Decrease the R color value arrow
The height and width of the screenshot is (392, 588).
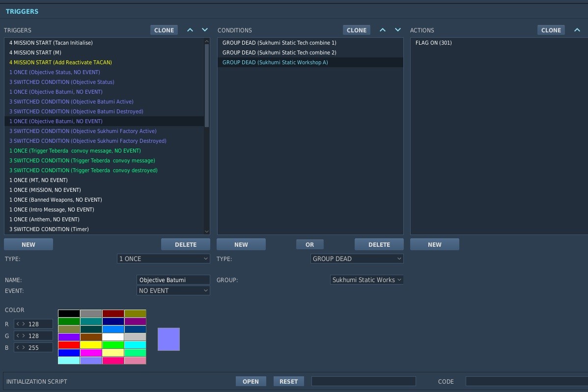[x=18, y=324]
